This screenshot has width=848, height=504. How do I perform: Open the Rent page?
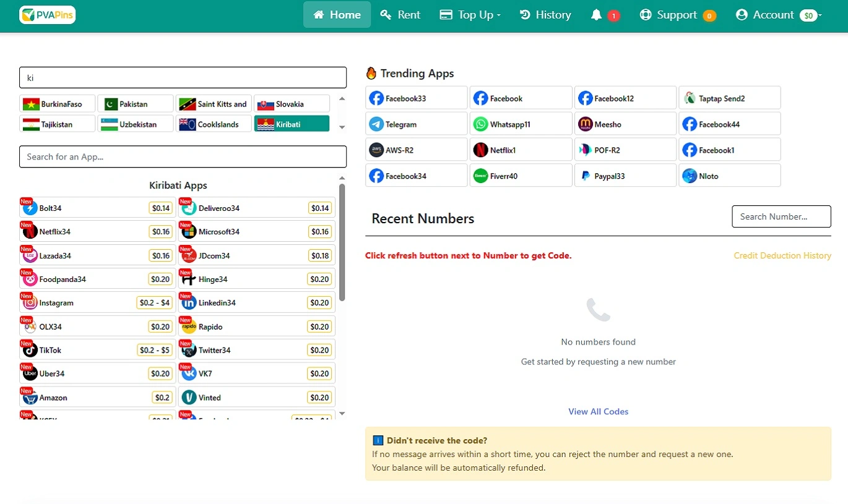point(400,15)
